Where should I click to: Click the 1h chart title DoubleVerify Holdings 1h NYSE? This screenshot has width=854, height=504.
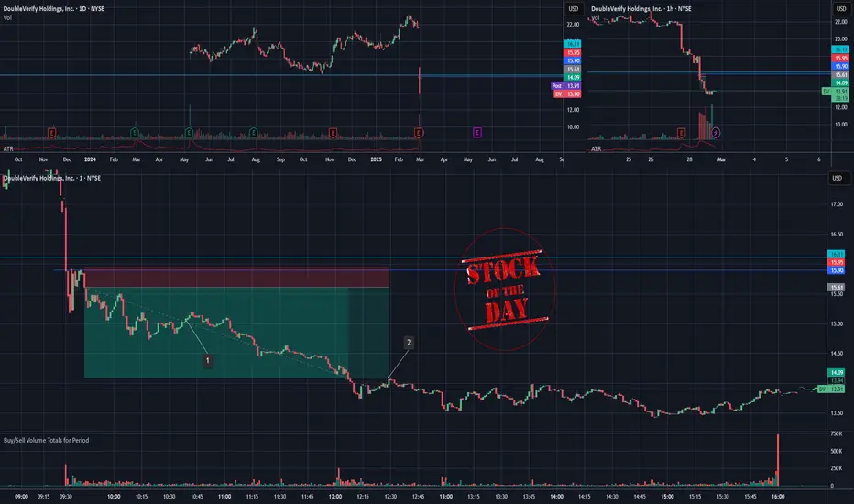coord(641,9)
